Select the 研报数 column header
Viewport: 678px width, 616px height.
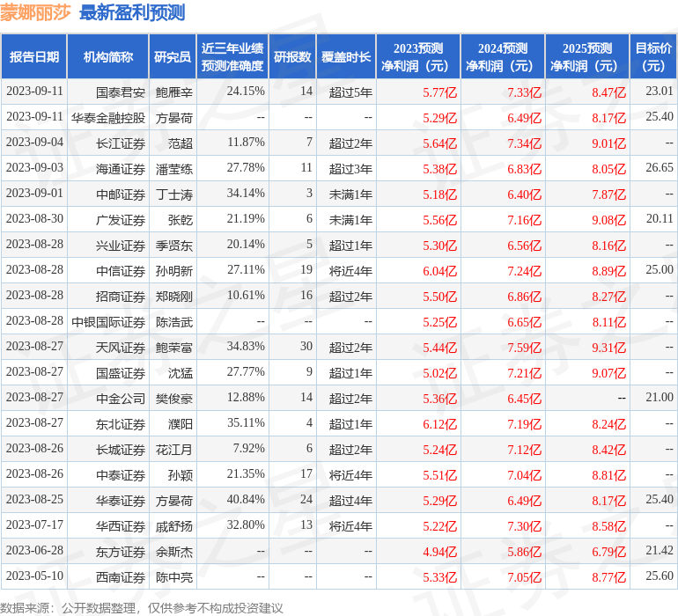(x=292, y=56)
